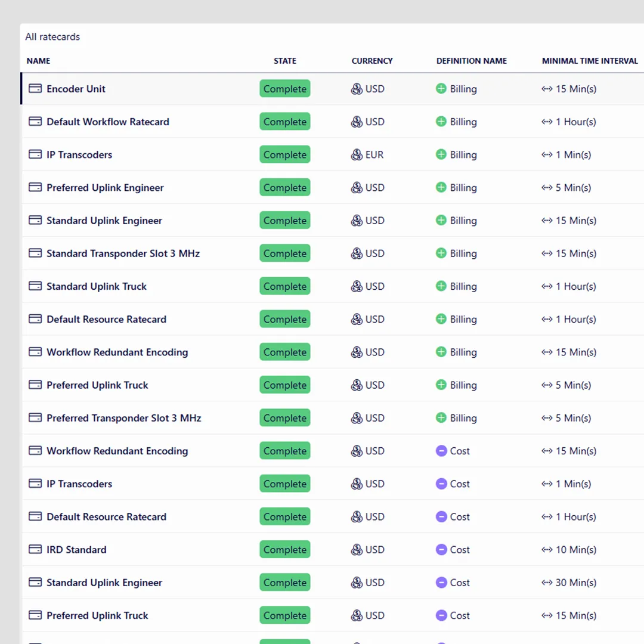Click the Complete badge for Standard Transponder Slot 3 MHz
Image resolution: width=644 pixels, height=644 pixels.
click(285, 253)
